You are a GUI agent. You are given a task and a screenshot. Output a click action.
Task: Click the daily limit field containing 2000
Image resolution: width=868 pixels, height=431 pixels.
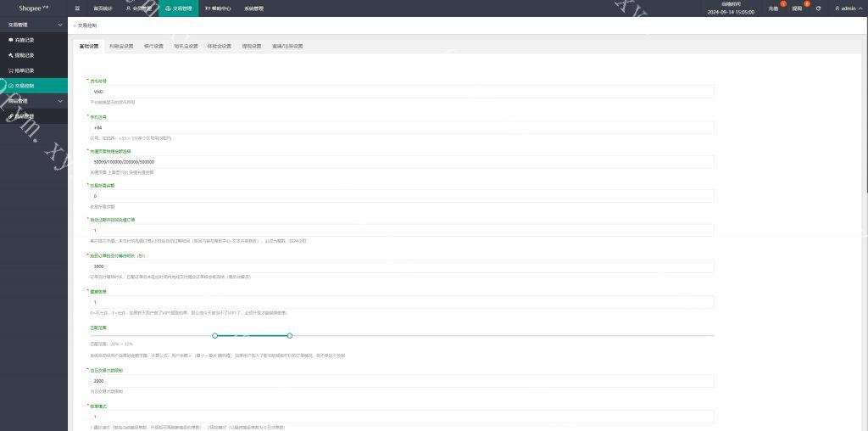pos(402,381)
